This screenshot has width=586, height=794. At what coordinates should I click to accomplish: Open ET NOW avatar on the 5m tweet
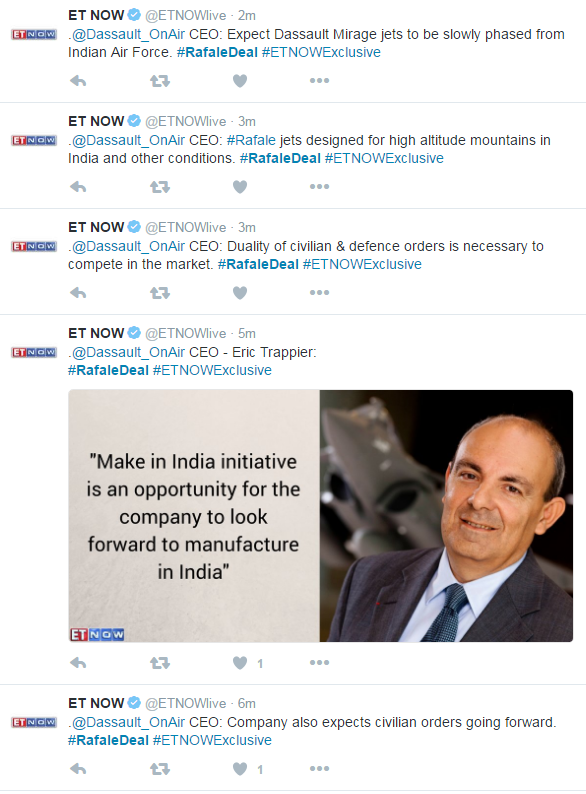[34, 352]
